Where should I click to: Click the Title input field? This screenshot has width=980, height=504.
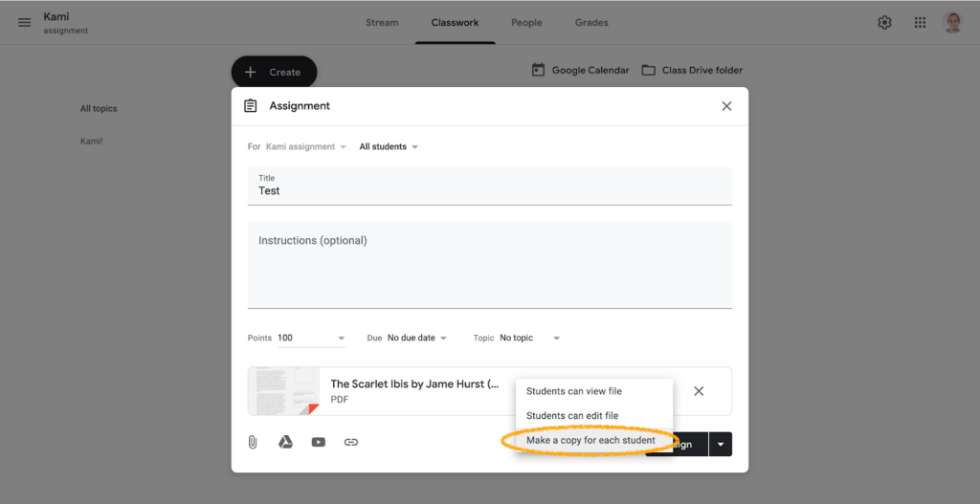489,186
